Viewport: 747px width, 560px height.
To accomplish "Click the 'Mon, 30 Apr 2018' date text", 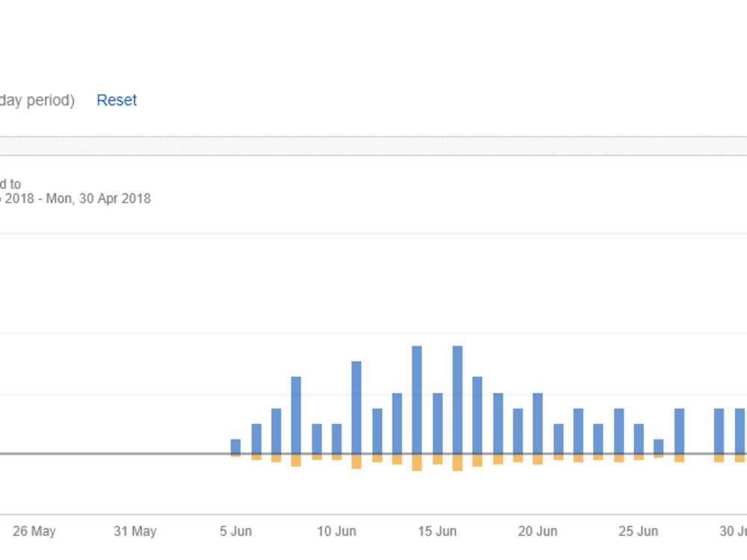I will point(98,199).
